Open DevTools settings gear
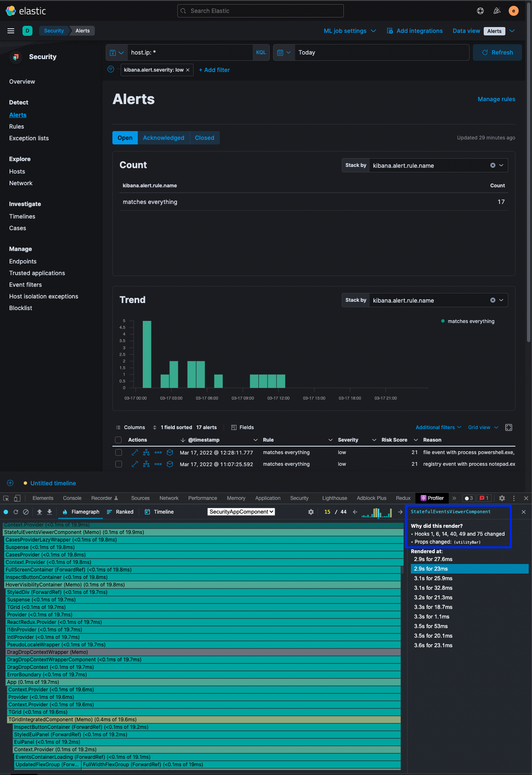This screenshot has width=532, height=775. point(502,498)
